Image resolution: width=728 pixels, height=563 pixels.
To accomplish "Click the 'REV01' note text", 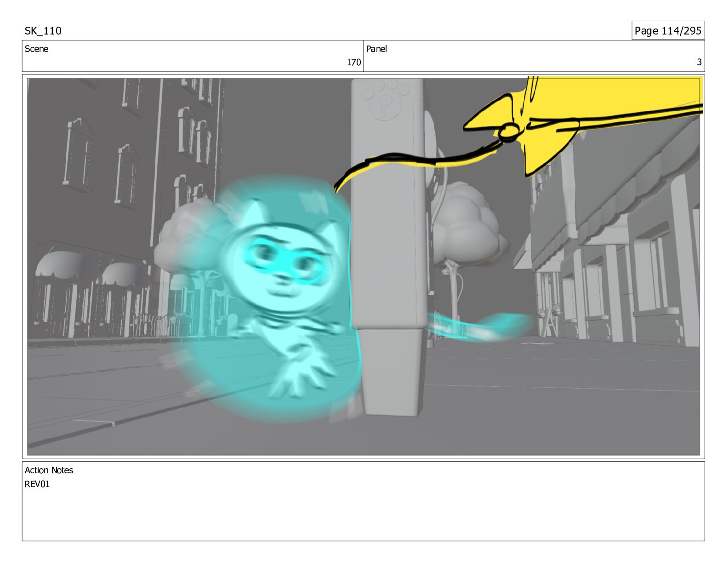I will point(37,484).
